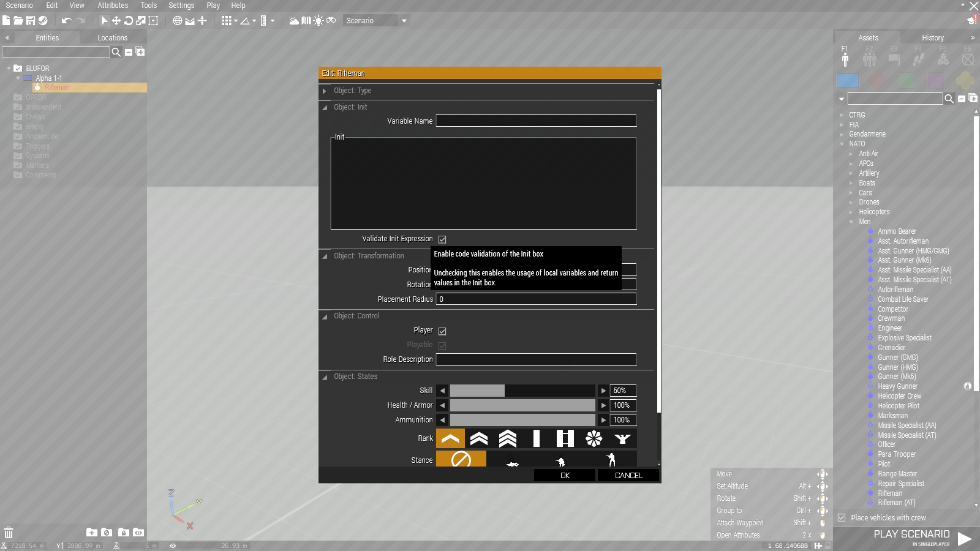Toggle Independent visibility checkbox in entity list
The width and height of the screenshot is (980, 551).
18,107
